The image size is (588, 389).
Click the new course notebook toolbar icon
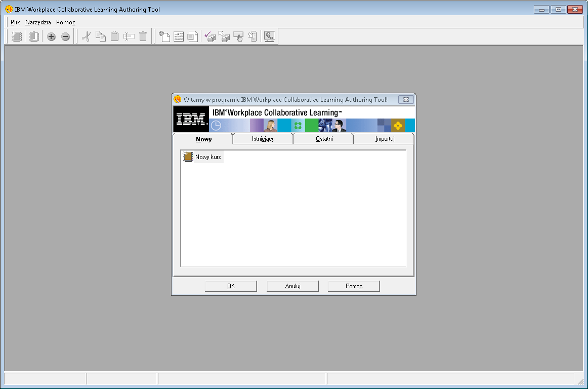(x=17, y=36)
